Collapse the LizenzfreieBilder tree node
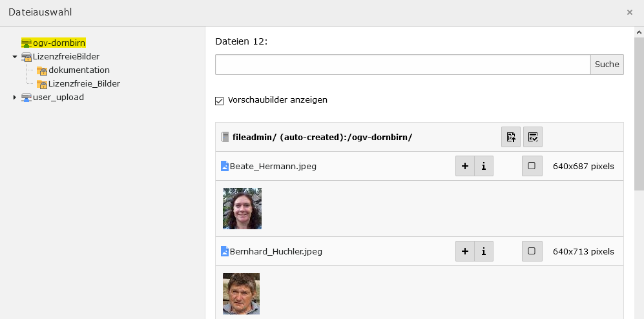 15,57
